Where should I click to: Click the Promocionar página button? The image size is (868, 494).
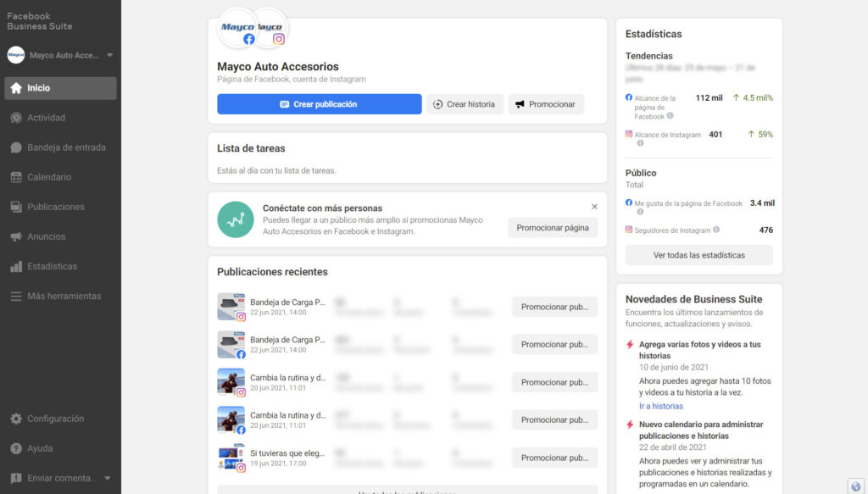[x=552, y=228]
